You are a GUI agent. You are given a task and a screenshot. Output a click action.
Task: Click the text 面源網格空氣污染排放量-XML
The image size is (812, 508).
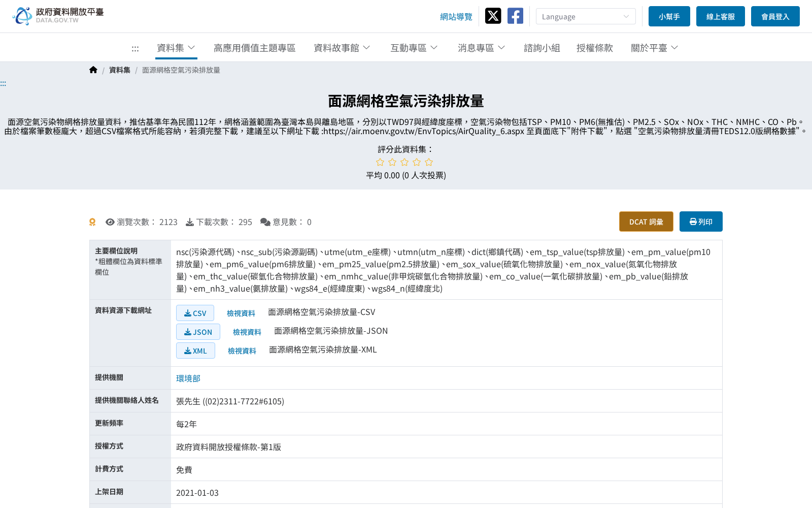pos(323,350)
